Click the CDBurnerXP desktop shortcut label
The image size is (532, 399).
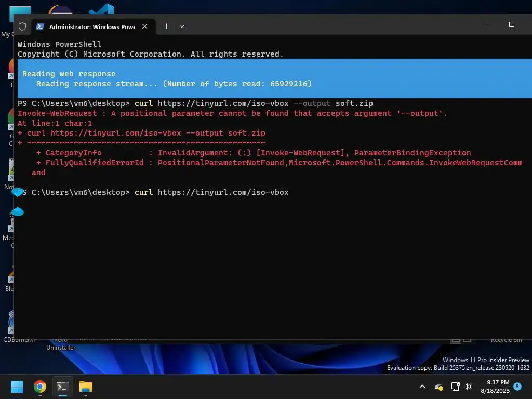(20, 340)
